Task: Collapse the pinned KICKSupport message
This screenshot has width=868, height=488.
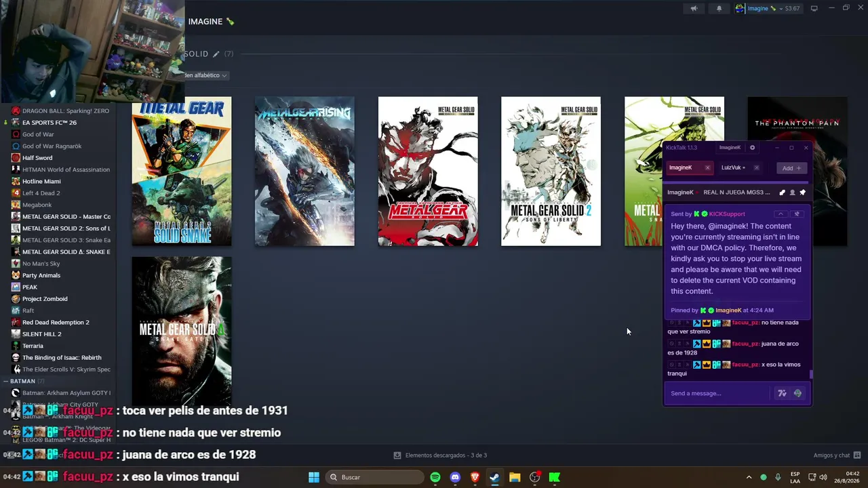Action: (781, 214)
